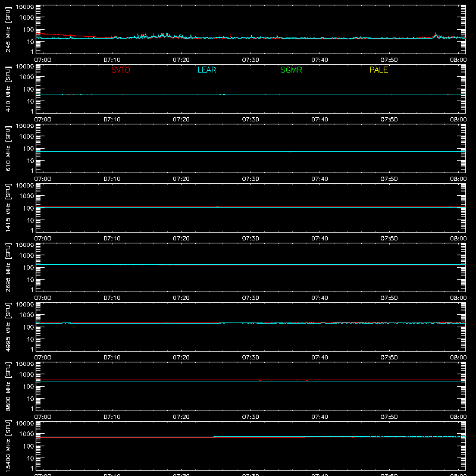Select the 8800 MHz [SFU] axis title
Viewport: 476px width, 476px height.
click(8, 386)
